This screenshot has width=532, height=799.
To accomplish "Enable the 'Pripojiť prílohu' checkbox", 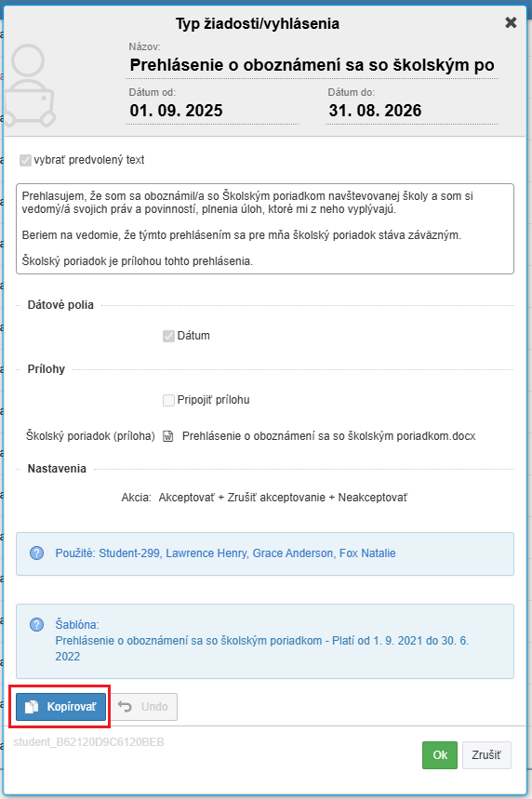I will (168, 400).
